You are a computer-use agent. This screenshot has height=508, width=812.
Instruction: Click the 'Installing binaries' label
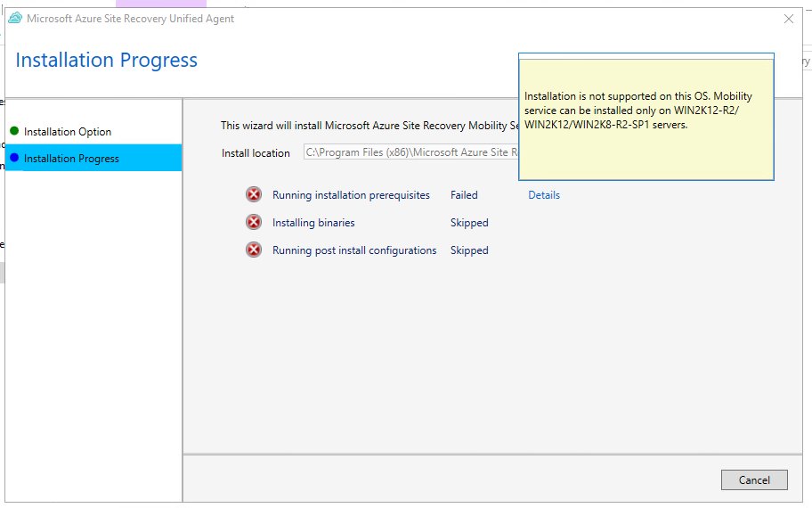click(313, 223)
